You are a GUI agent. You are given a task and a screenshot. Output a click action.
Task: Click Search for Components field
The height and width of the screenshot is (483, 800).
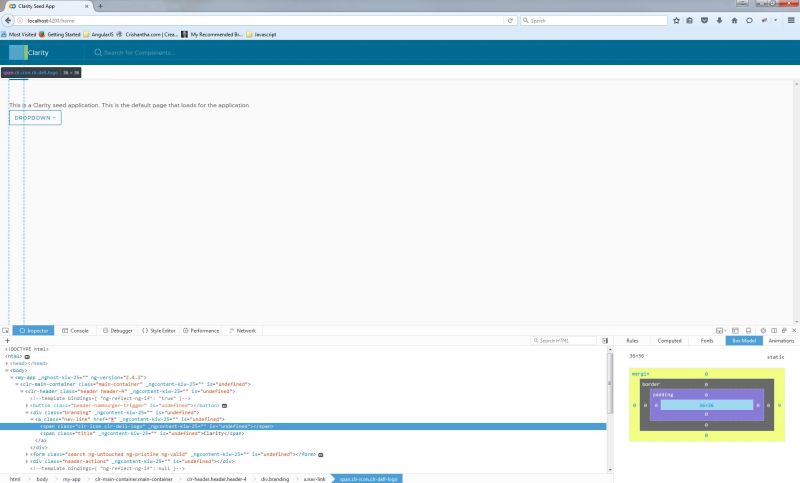(x=139, y=53)
